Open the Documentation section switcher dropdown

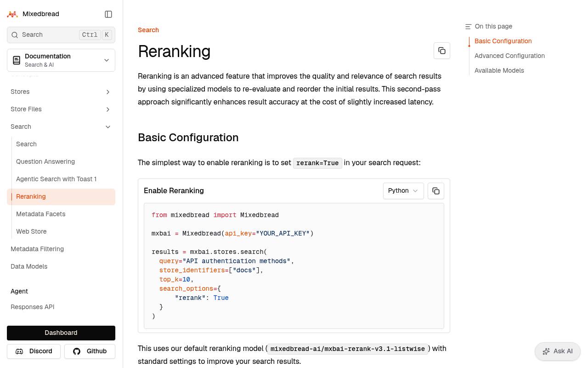coord(61,60)
